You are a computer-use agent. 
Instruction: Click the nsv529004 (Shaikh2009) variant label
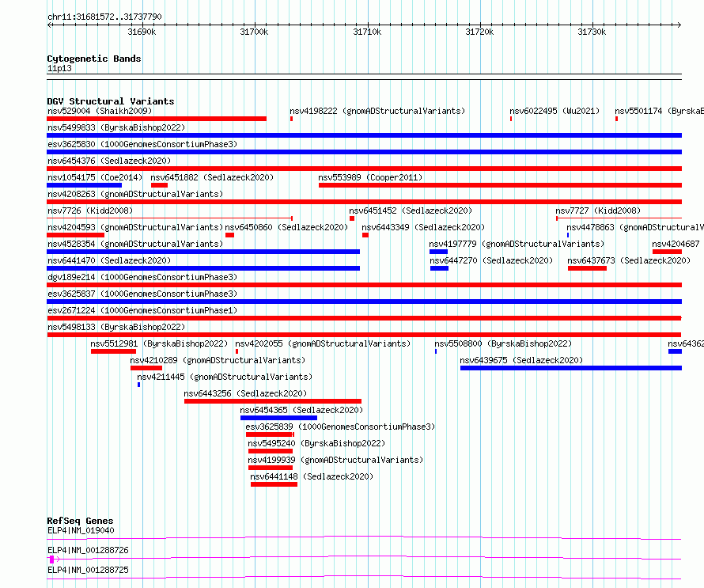click(x=100, y=111)
